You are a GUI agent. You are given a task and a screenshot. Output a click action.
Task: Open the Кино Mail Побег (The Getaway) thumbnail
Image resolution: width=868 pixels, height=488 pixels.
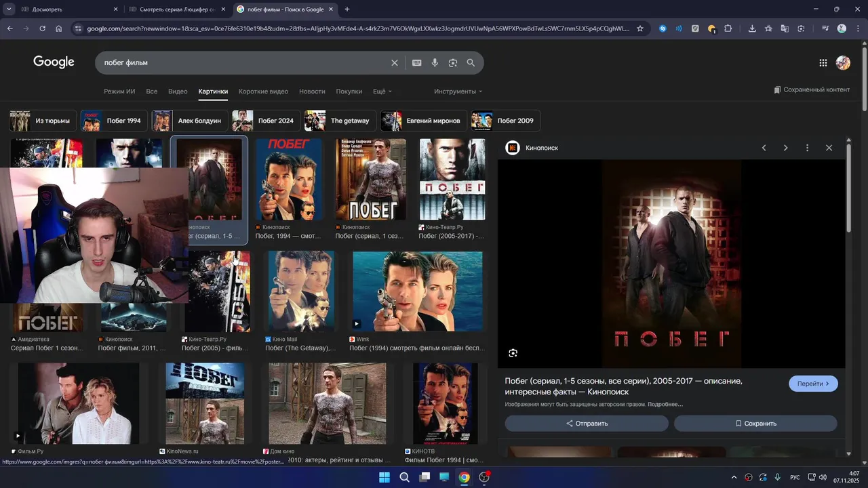[x=301, y=291]
